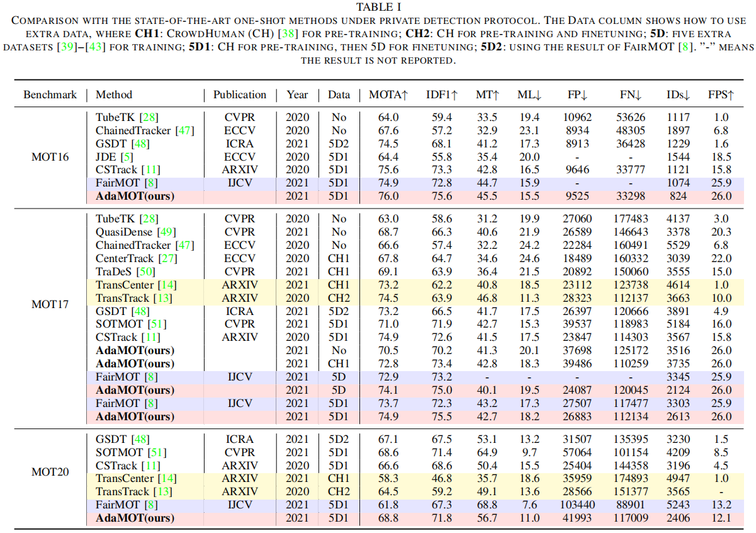Image resolution: width=756 pixels, height=533 pixels.
Task: Click IDs value 824 in MOT16 AdaMOT row
Action: (678, 196)
